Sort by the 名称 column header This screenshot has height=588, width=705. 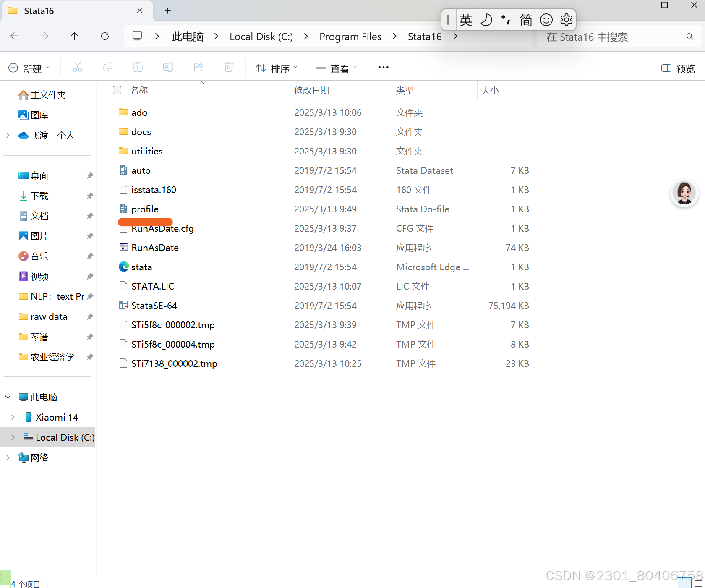point(139,90)
